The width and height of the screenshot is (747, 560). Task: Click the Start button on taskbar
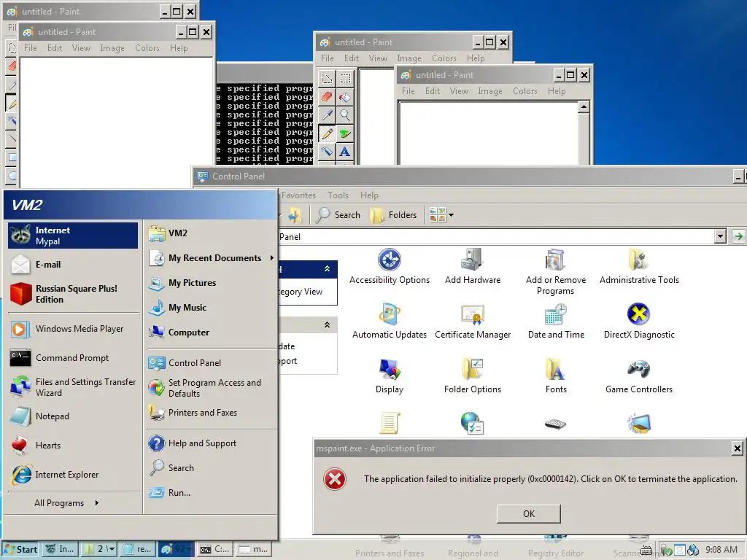[20, 549]
